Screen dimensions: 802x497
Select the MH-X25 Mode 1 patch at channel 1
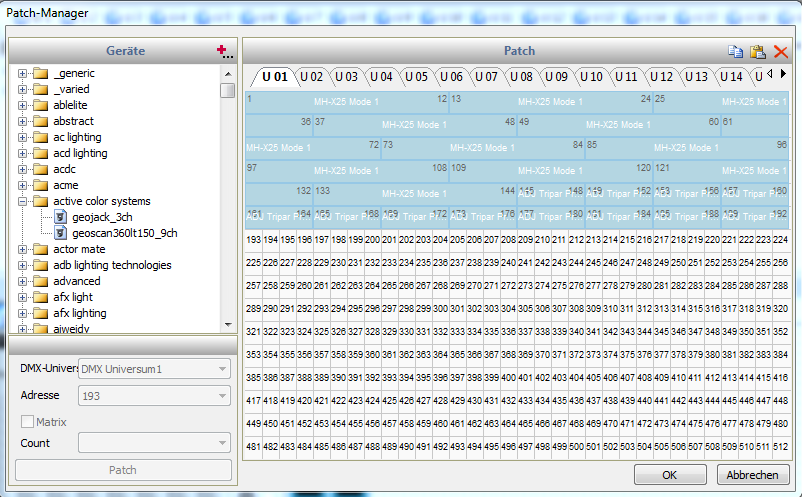[x=347, y=102]
